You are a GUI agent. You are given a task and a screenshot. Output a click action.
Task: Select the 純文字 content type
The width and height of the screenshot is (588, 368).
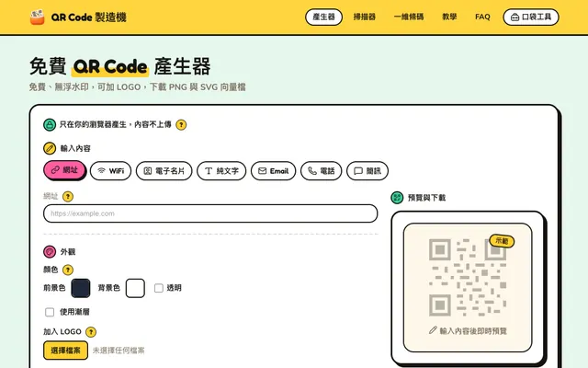tap(221, 171)
